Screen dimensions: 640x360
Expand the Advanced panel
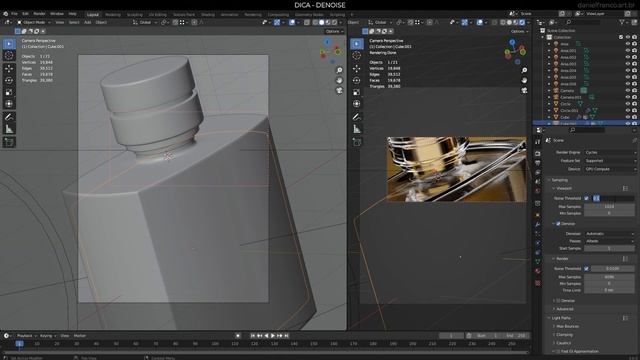click(x=564, y=309)
